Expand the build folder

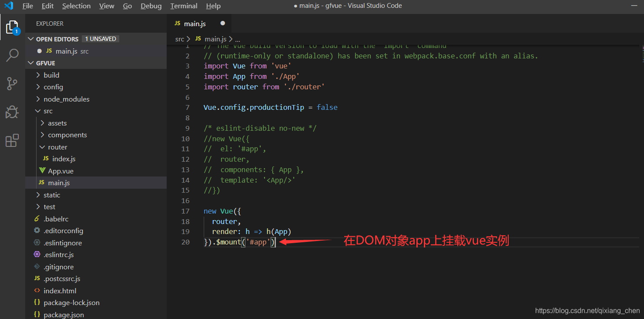point(96,75)
